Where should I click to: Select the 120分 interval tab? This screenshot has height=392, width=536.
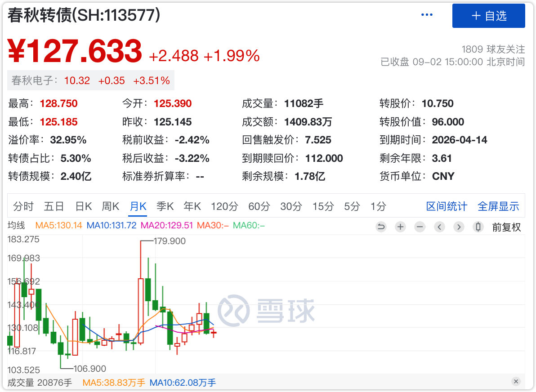(224, 206)
